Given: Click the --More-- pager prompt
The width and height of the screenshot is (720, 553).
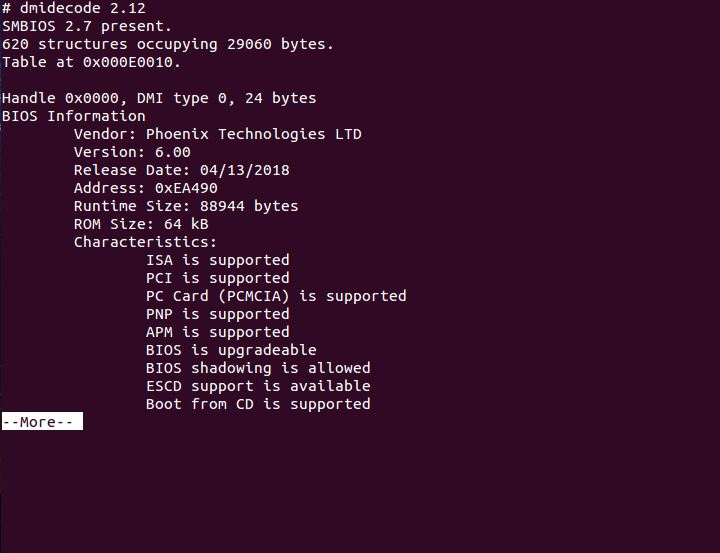Looking at the screenshot, I should [41, 422].
